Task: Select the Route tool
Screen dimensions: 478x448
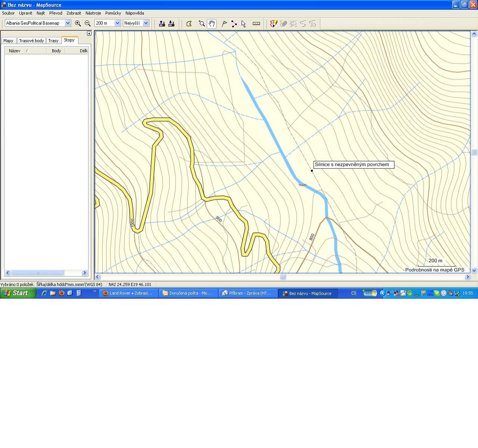Action: click(x=234, y=24)
